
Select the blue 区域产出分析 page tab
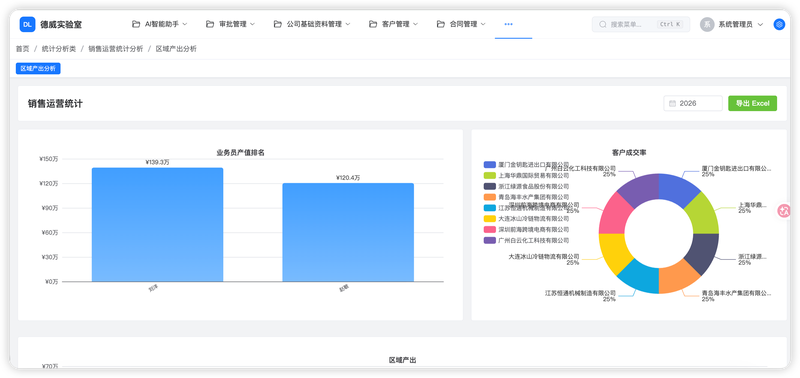[38, 68]
